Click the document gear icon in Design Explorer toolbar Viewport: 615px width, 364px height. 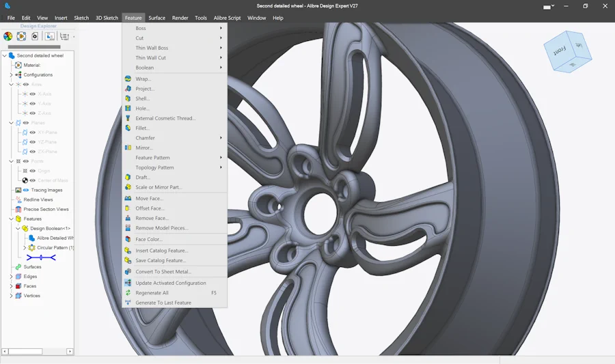click(35, 36)
